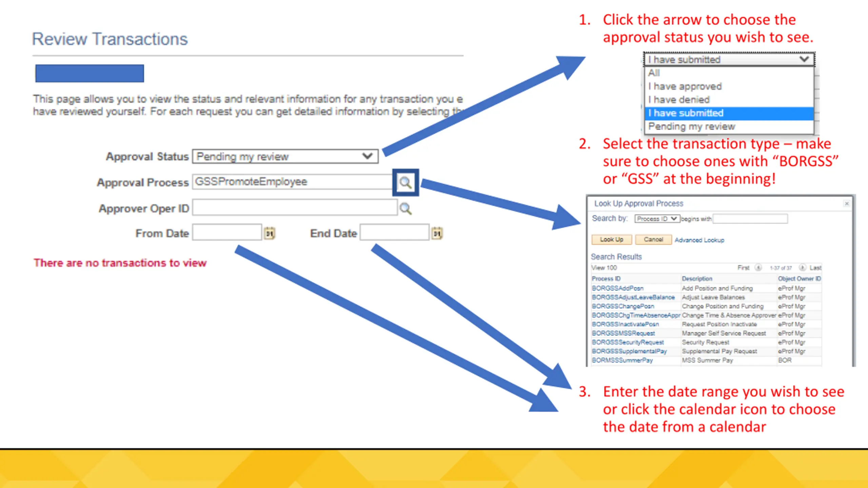Click the Last results link
The height and width of the screenshot is (488, 868).
[x=815, y=268]
